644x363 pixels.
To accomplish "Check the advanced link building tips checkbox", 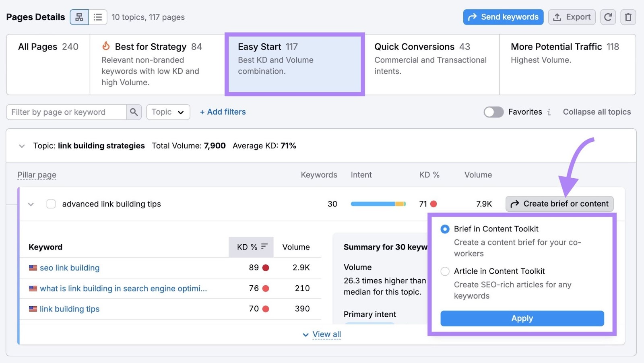I will pos(51,204).
